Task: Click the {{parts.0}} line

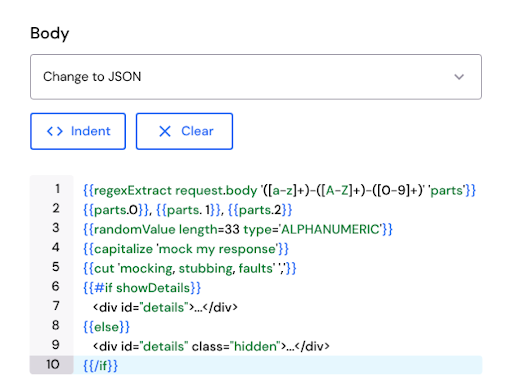Action: (x=187, y=210)
